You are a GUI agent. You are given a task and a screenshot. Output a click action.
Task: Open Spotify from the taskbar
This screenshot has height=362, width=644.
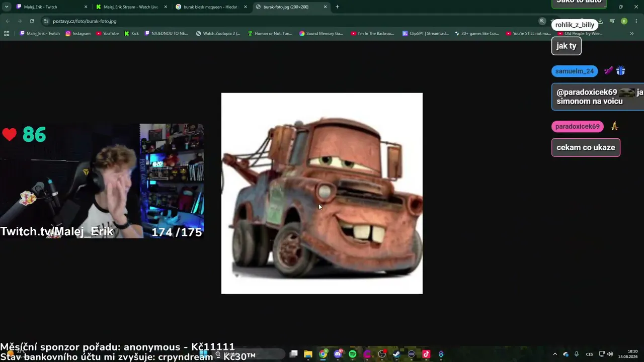coord(353,354)
